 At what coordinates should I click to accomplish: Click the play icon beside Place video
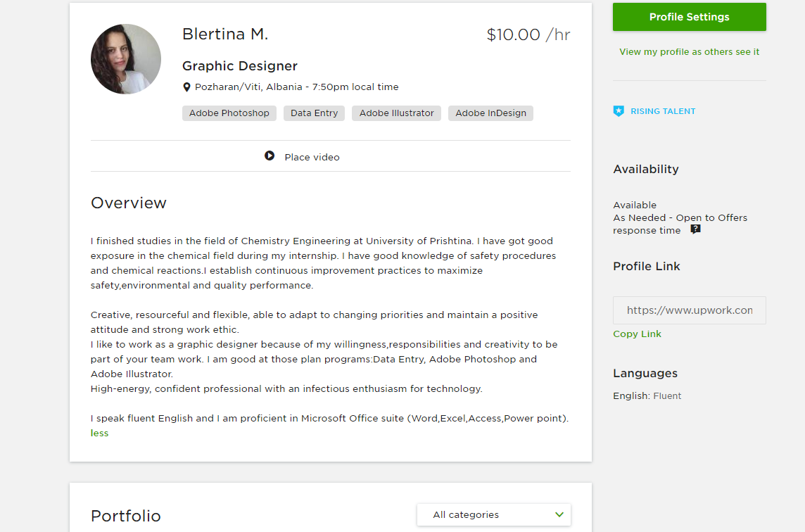(270, 156)
